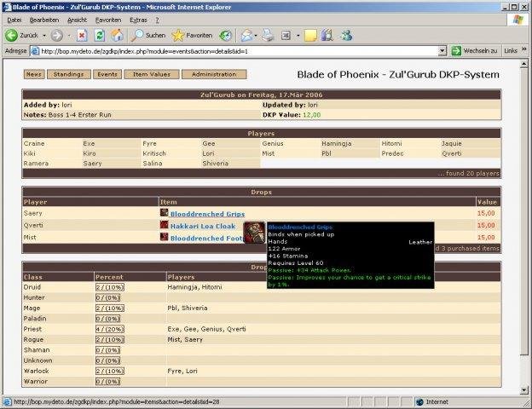Click the Blooddrenched Grips item icon
Screen dimensions: 532x409
165,213
